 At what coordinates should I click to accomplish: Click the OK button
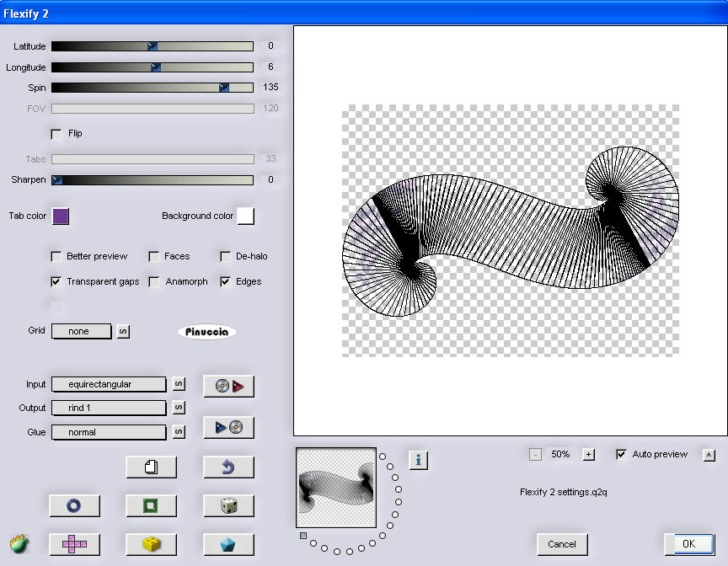(689, 544)
